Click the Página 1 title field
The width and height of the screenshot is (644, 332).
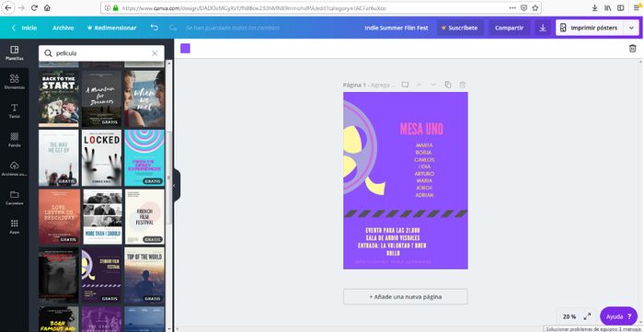pyautogui.click(x=369, y=85)
